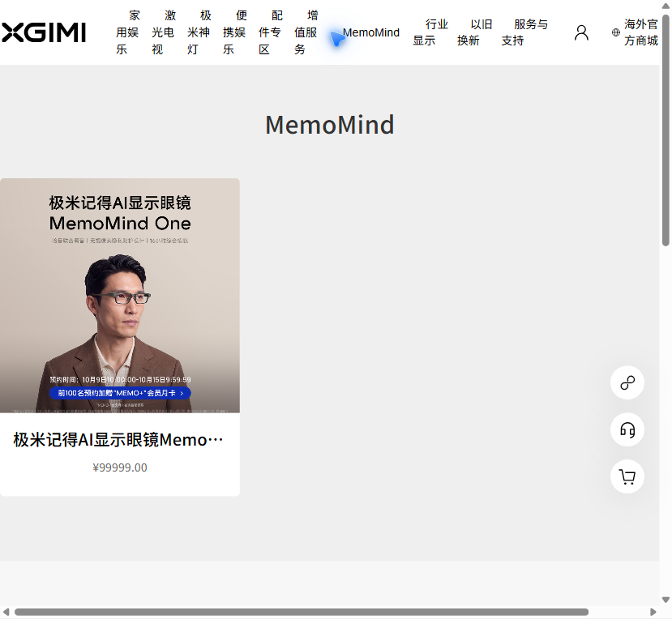Open the 激光电视 menu
Screen dimensions: 672x619
[163, 32]
